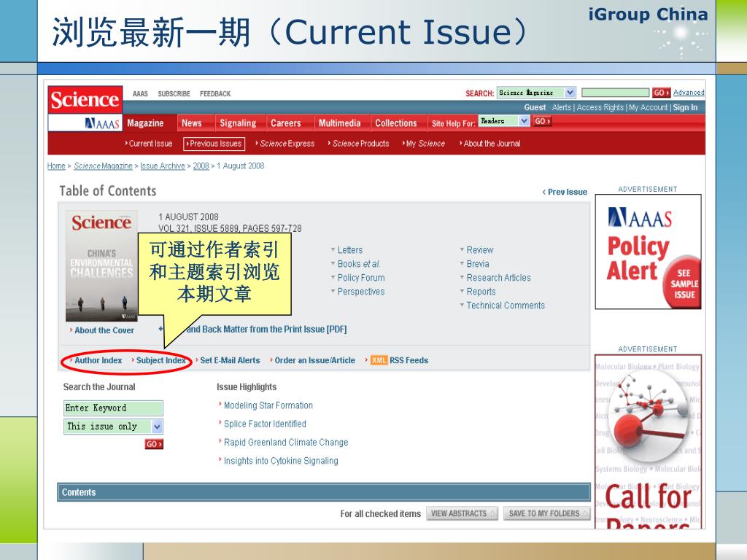Open the Science Magazine search scope dropdown
The image size is (747, 560).
click(x=536, y=93)
